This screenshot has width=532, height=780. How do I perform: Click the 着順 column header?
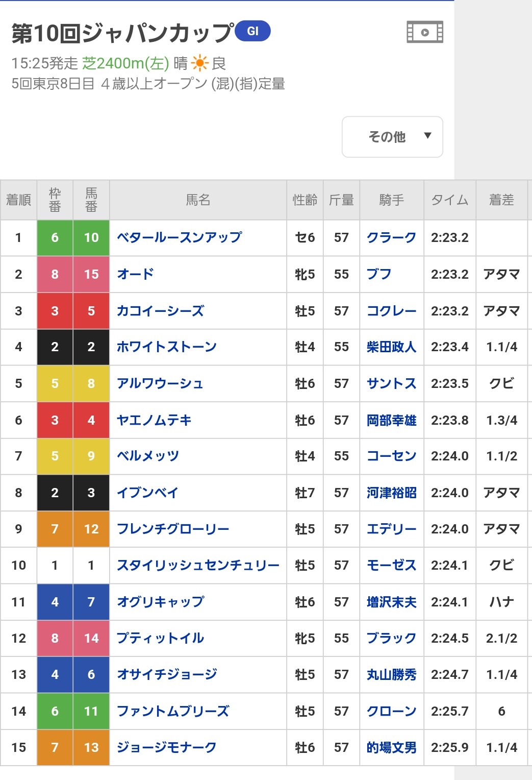(x=18, y=200)
